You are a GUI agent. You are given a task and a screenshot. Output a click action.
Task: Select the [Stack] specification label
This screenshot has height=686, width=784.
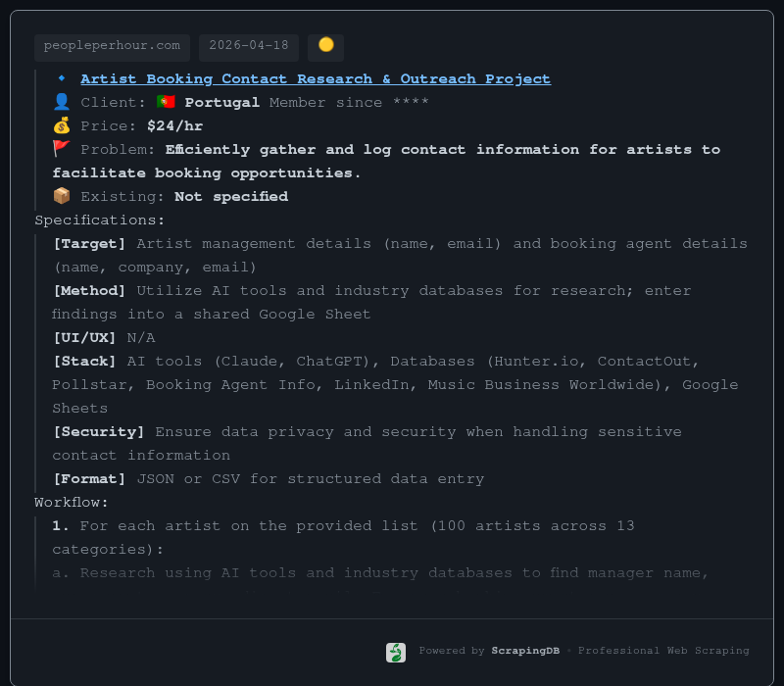click(84, 361)
